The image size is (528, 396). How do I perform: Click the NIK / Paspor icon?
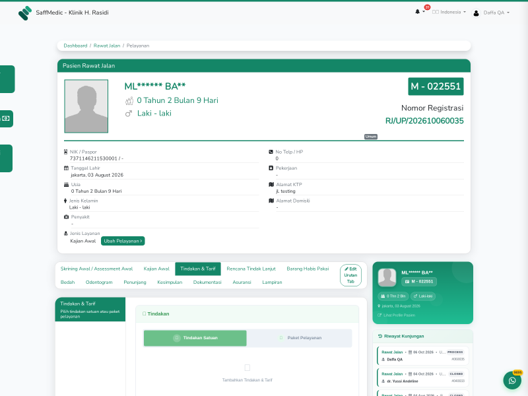[x=66, y=152]
